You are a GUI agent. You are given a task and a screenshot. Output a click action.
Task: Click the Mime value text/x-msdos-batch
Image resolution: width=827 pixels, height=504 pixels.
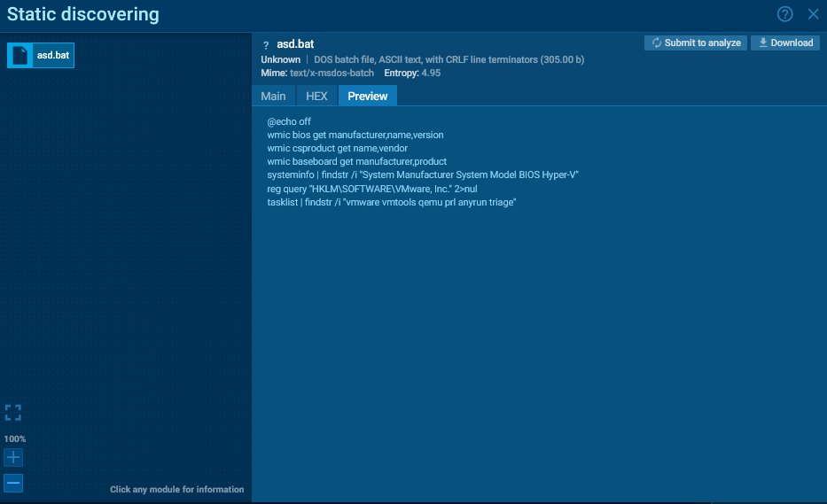(332, 73)
